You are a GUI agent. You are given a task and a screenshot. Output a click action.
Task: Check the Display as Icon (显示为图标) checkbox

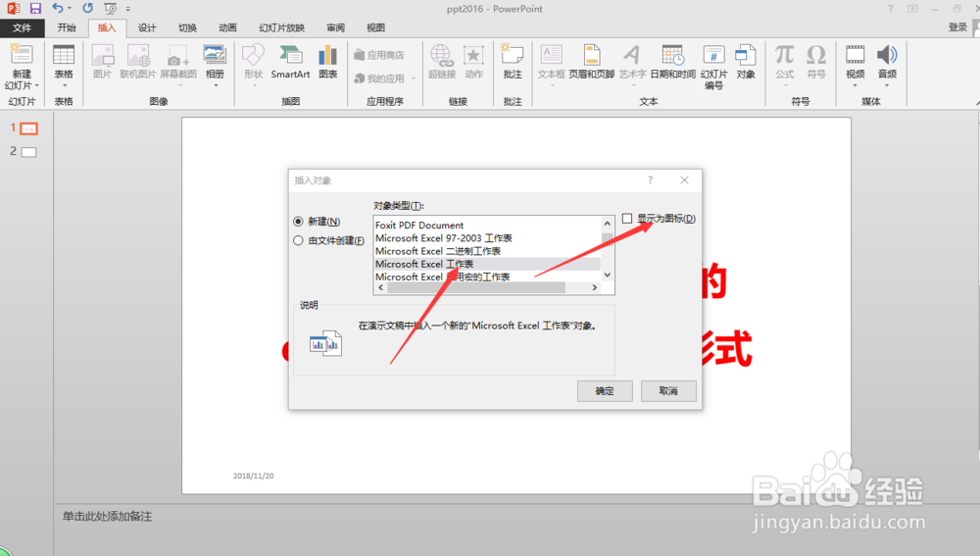627,219
